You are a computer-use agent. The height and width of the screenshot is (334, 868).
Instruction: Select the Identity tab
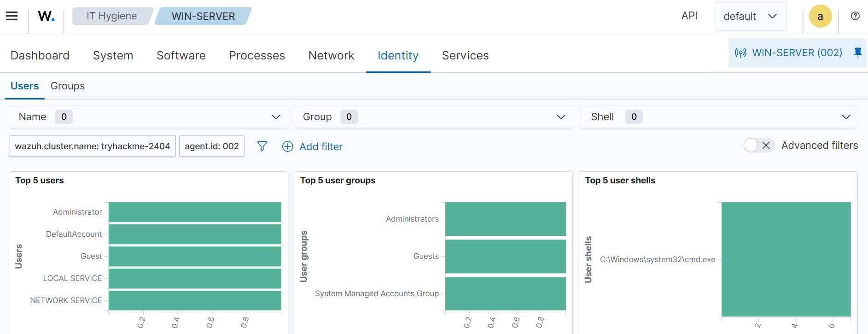pos(398,55)
